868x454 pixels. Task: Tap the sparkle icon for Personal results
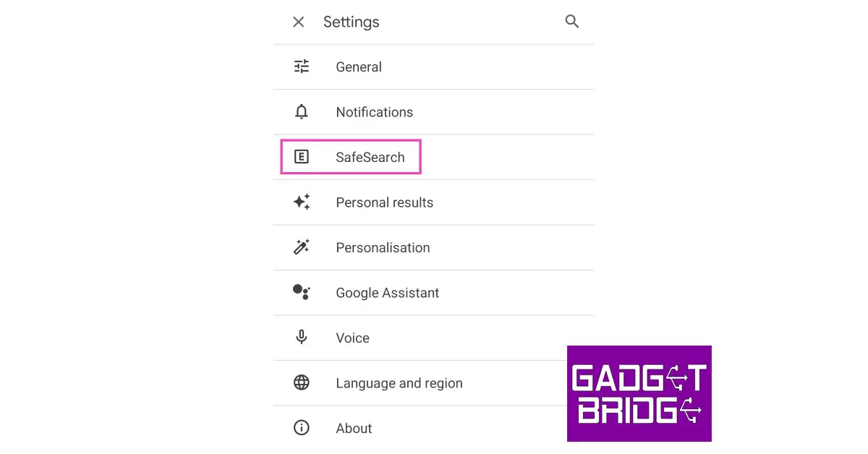pyautogui.click(x=302, y=202)
